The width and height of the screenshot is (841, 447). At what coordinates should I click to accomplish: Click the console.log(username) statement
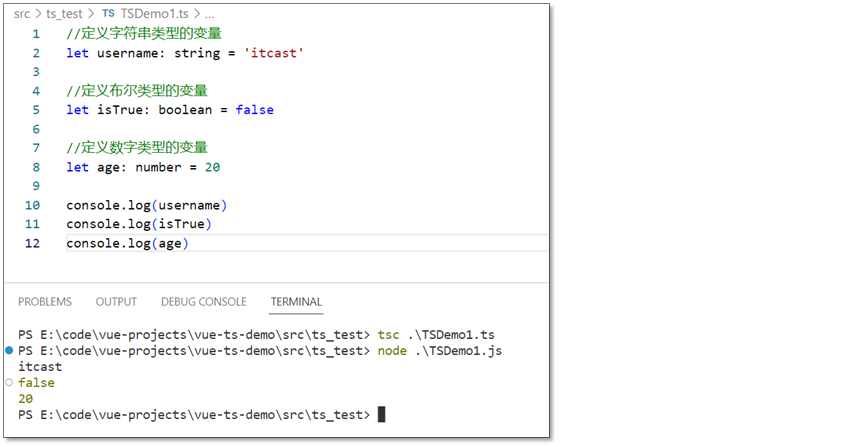[147, 206]
